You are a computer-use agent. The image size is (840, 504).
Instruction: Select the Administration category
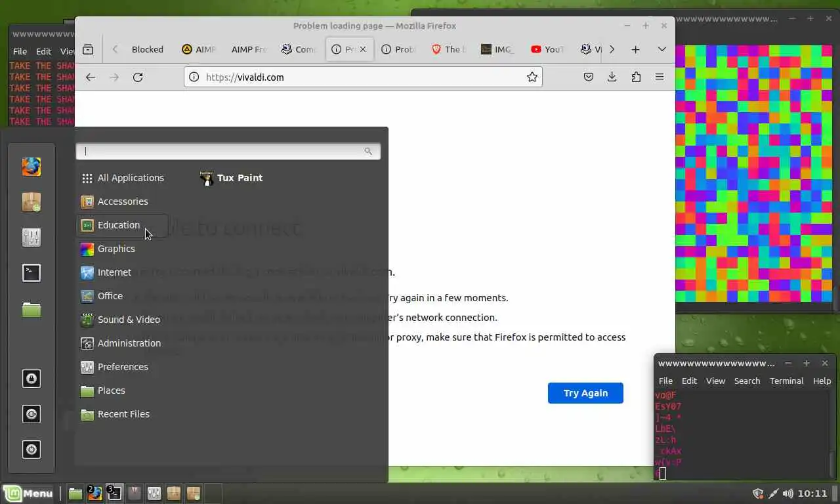pos(122,343)
